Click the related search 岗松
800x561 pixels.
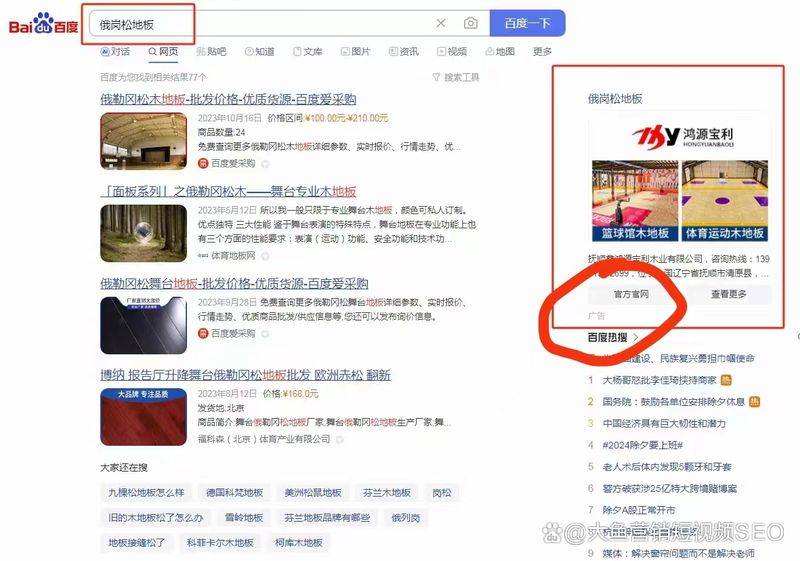(x=442, y=492)
